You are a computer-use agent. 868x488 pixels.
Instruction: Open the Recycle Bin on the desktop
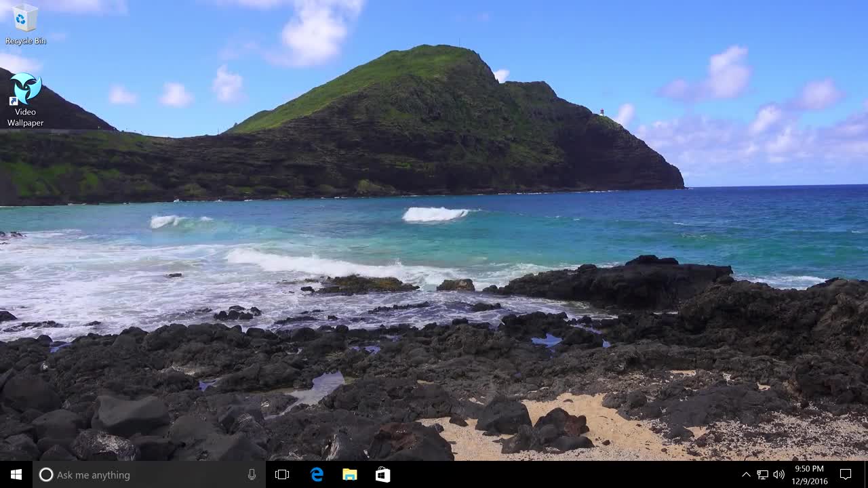pyautogui.click(x=24, y=20)
